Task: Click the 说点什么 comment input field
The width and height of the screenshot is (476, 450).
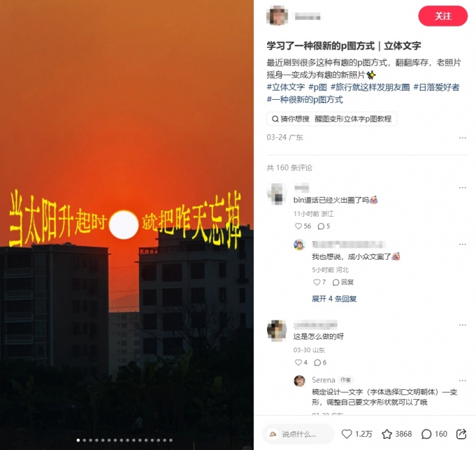Action: point(298,434)
